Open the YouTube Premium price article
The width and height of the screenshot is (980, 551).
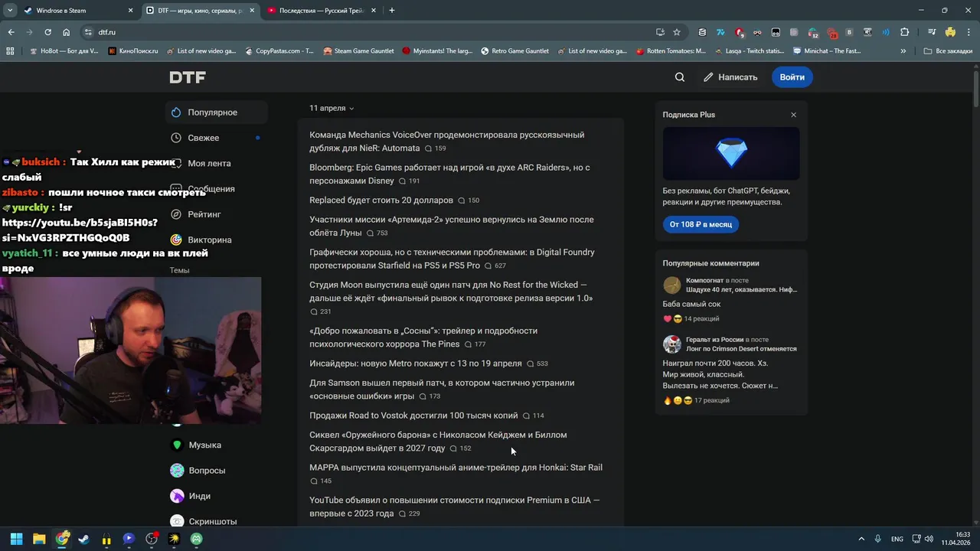point(455,507)
